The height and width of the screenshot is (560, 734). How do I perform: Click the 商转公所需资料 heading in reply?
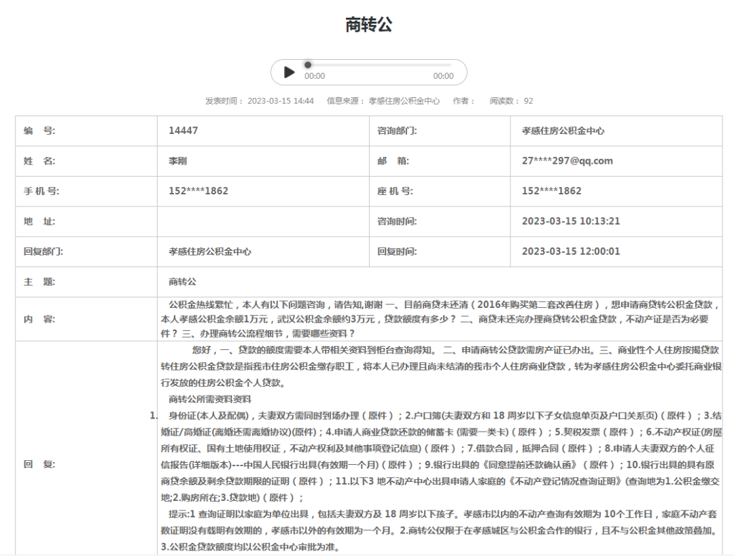coord(210,399)
